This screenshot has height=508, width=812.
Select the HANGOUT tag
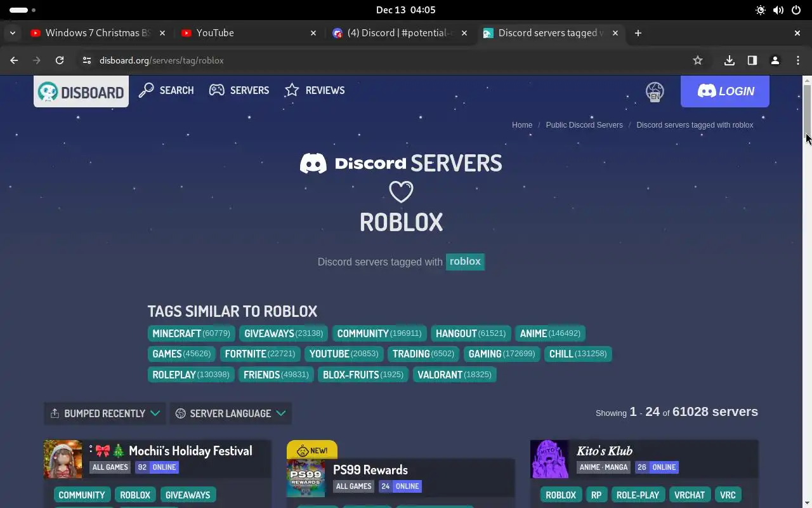[x=471, y=333]
